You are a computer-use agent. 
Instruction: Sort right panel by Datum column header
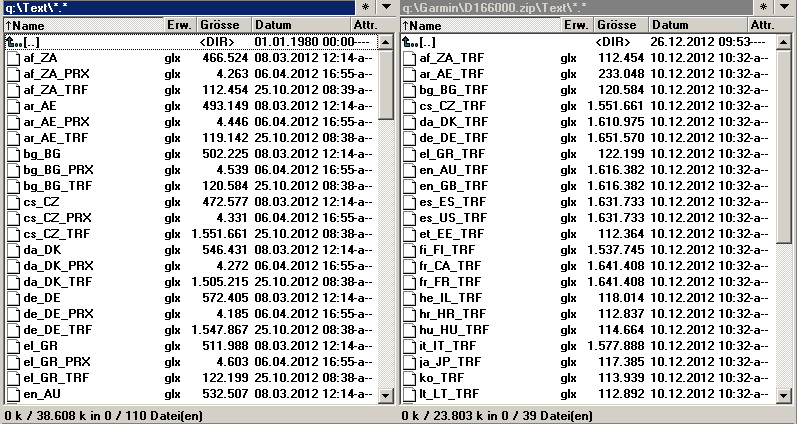pyautogui.click(x=698, y=25)
